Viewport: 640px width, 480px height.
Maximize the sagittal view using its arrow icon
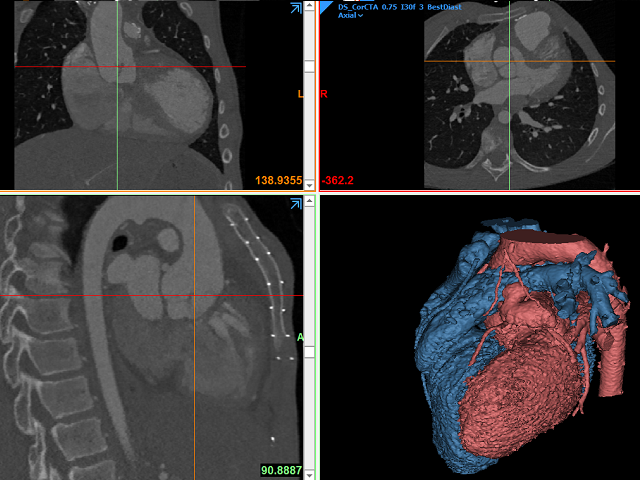(296, 203)
